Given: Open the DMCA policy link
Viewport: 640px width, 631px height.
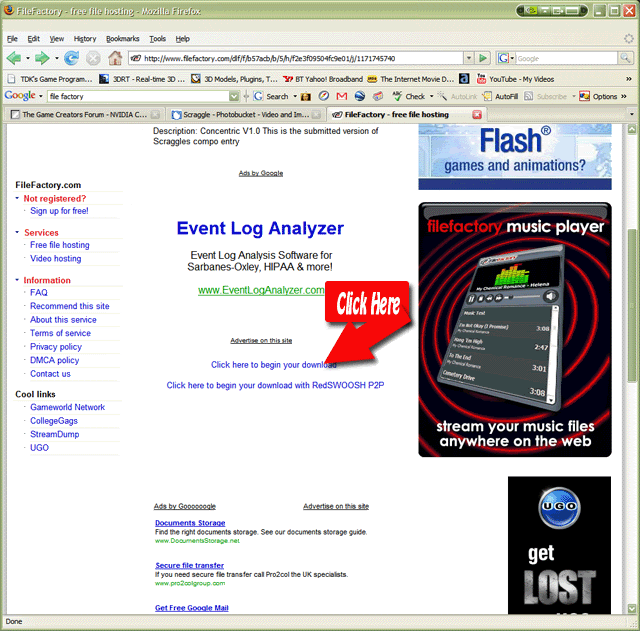Looking at the screenshot, I should tap(55, 360).
